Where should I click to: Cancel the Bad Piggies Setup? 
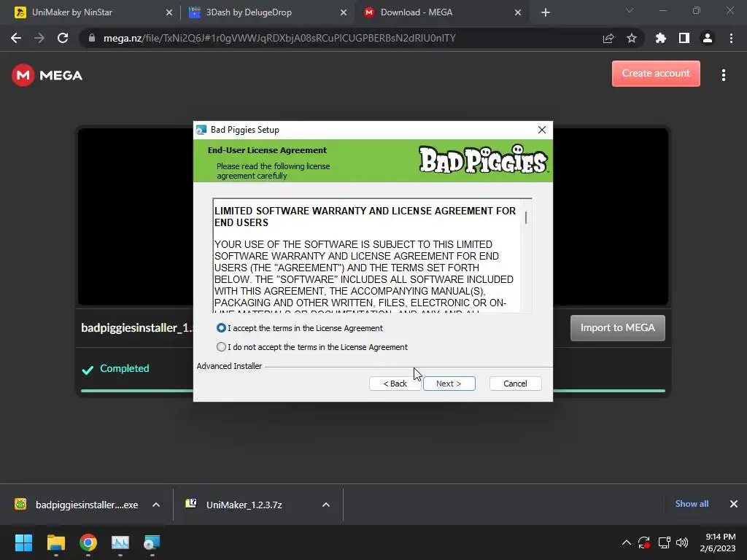(516, 384)
